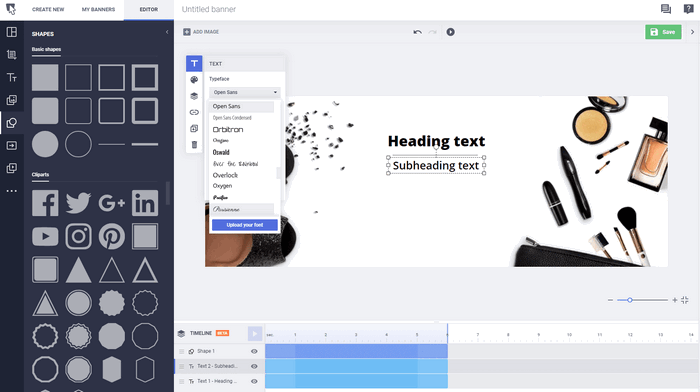Image resolution: width=700 pixels, height=392 pixels.
Task: Select the shapes sidebar icon
Action: [12, 123]
